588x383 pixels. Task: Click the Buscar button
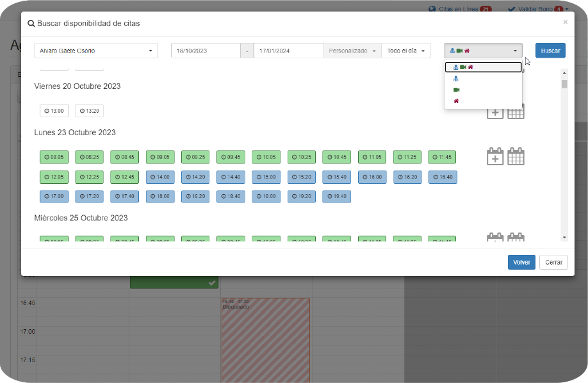550,51
